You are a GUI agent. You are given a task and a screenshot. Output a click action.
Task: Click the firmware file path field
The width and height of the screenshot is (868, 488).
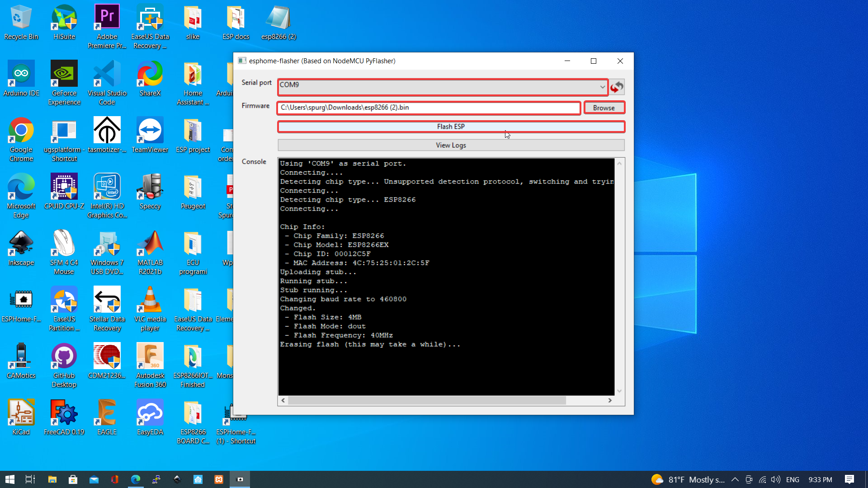[x=429, y=108]
